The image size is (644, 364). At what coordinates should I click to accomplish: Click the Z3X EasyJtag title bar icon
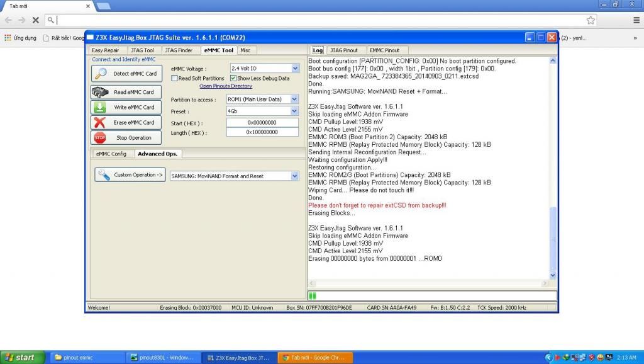point(91,37)
